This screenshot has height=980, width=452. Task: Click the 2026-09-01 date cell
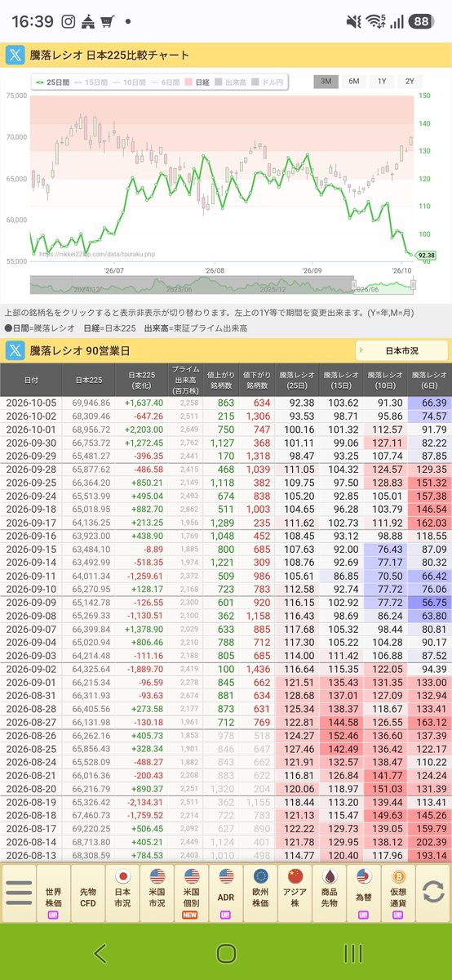coord(30,681)
